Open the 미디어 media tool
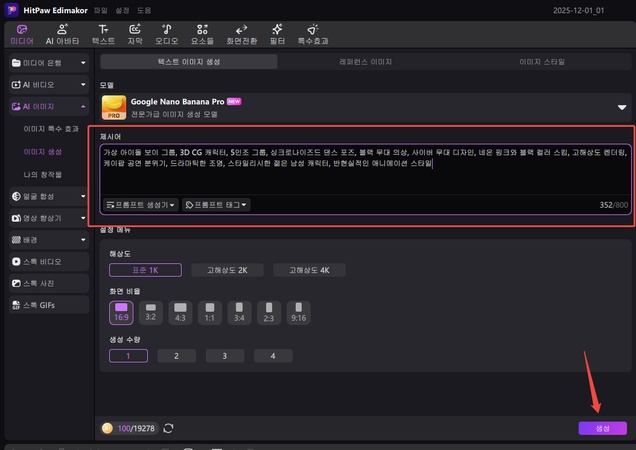The image size is (636, 450). click(22, 34)
